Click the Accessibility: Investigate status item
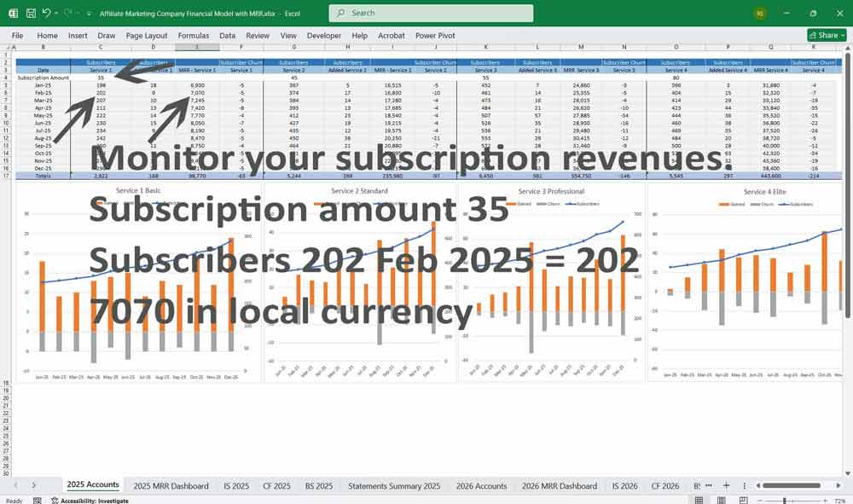This screenshot has width=853, height=504. click(95, 500)
